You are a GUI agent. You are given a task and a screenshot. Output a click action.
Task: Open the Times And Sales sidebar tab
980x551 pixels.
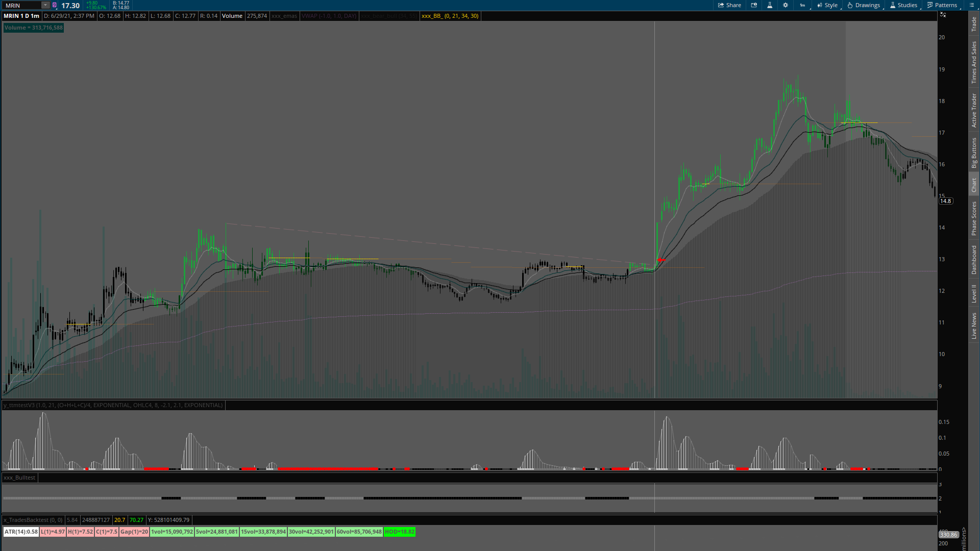pos(974,62)
